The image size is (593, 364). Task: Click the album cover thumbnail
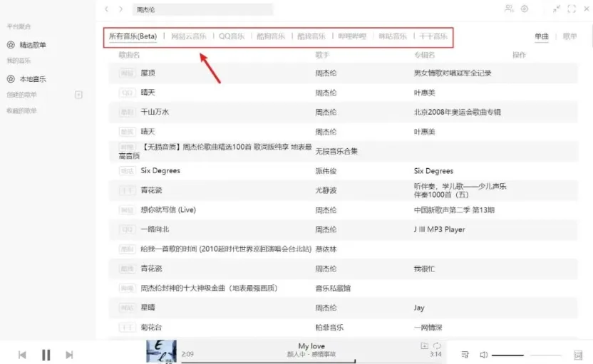[162, 351]
